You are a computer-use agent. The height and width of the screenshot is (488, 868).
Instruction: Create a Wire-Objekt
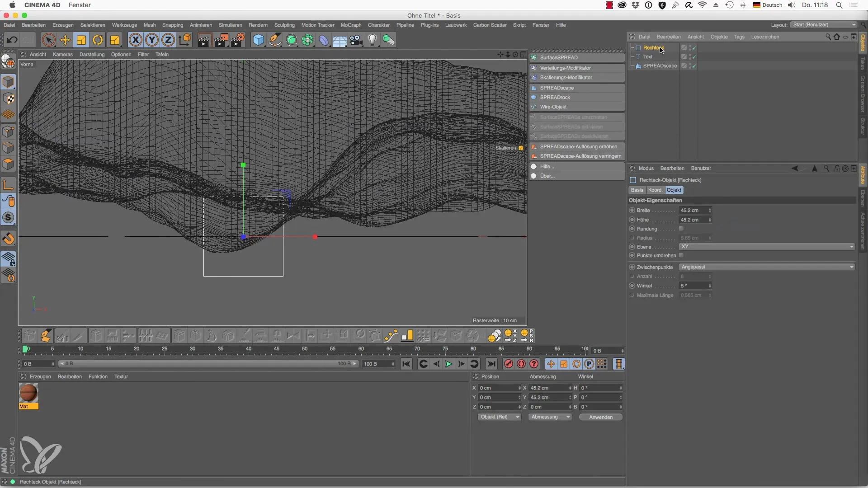[577, 107]
